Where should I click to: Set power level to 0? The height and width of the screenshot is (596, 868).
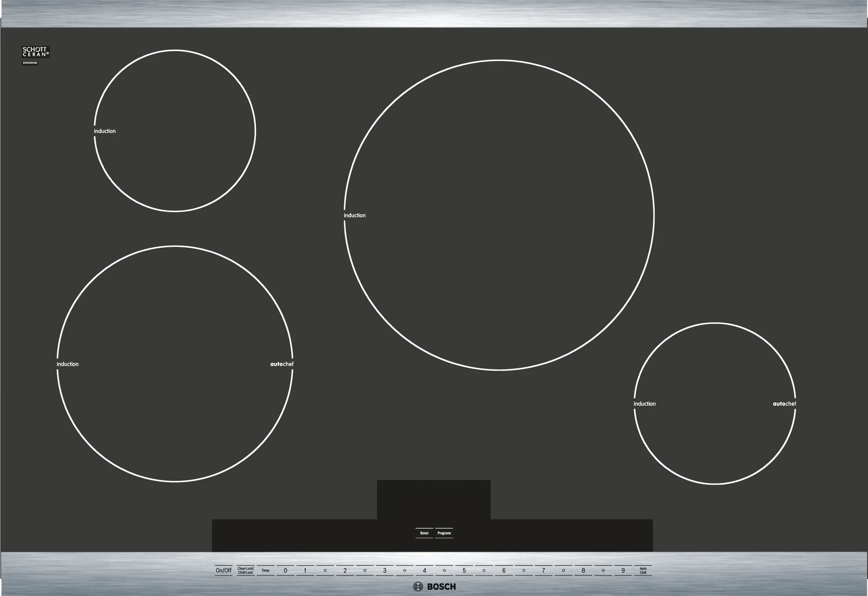tap(285, 570)
